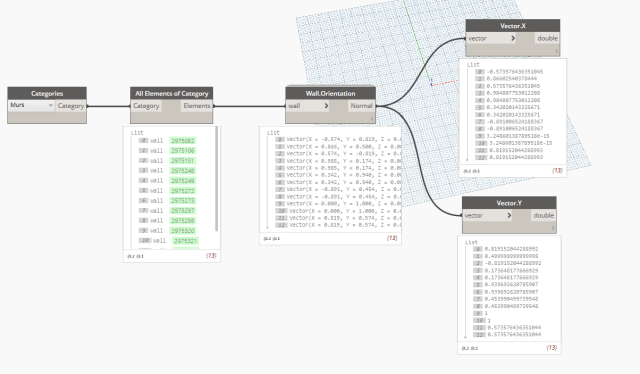Click the lacing icon on Wall.Orientation node
Image resolution: width=640 pixels, height=374 pixels.
pyautogui.click(x=372, y=119)
